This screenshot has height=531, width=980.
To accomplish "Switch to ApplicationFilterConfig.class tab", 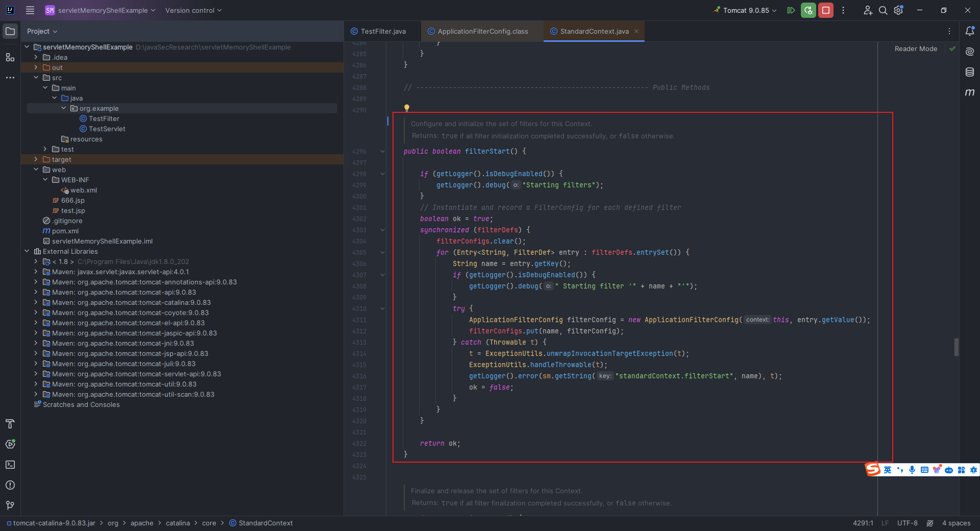I will pos(478,31).
